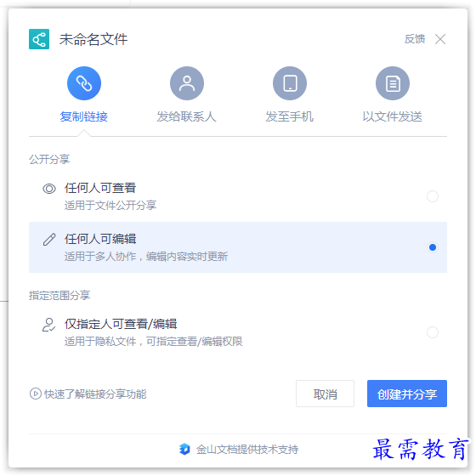Screen dimensions: 476x476
Task: Select the 仅指定人可查看/编辑 radio button
Action: [433, 332]
